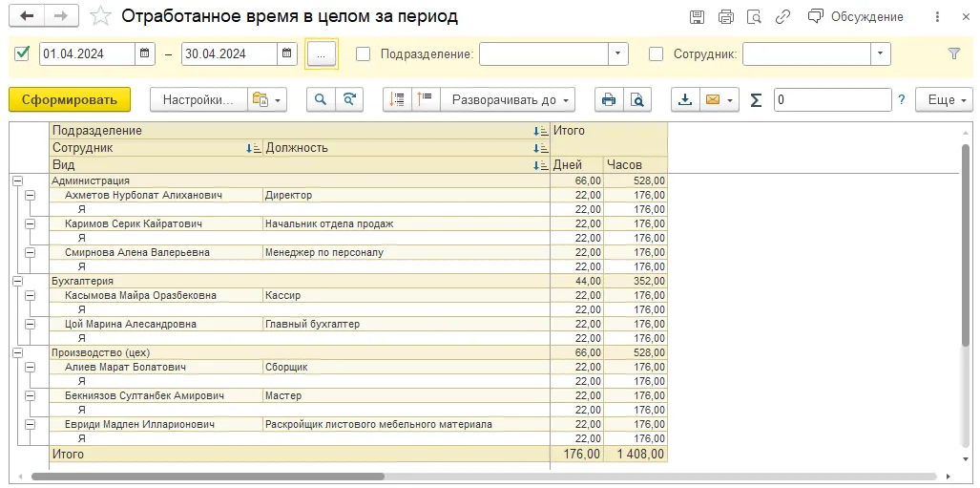
Task: Save report to file download icon
Action: click(686, 99)
